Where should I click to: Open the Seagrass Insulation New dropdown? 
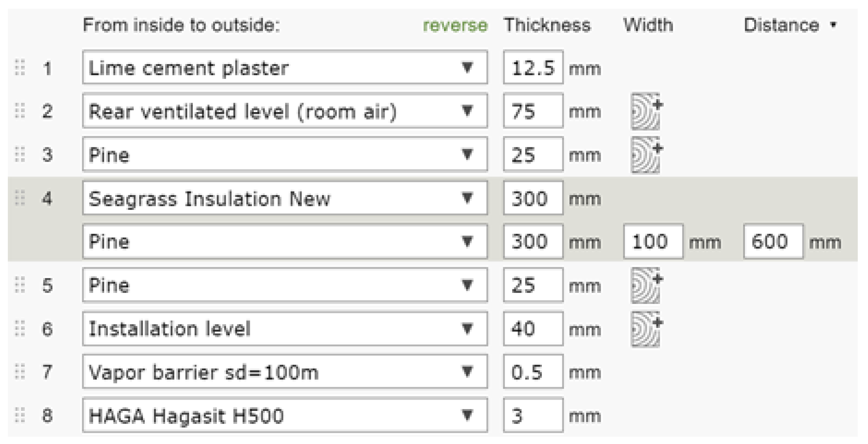[285, 198]
